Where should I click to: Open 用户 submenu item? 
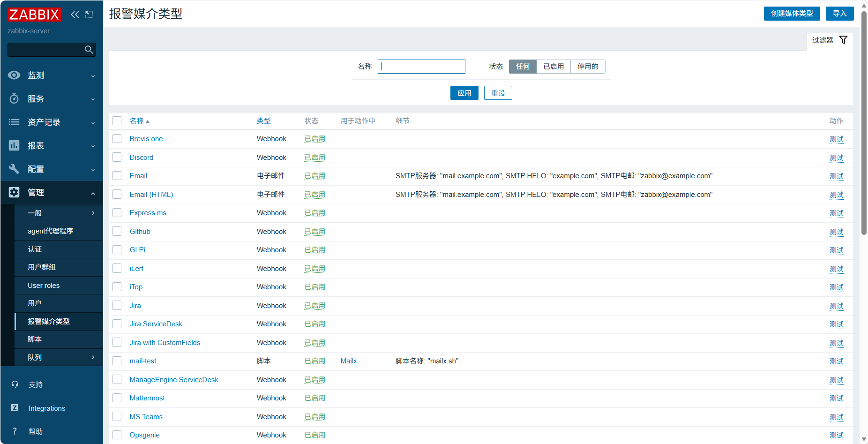[59, 303]
